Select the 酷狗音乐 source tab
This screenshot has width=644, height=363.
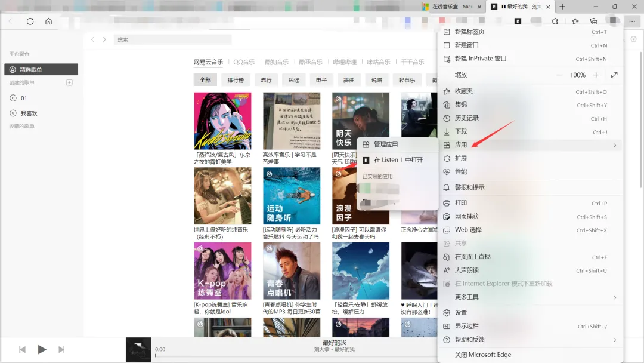[277, 62]
